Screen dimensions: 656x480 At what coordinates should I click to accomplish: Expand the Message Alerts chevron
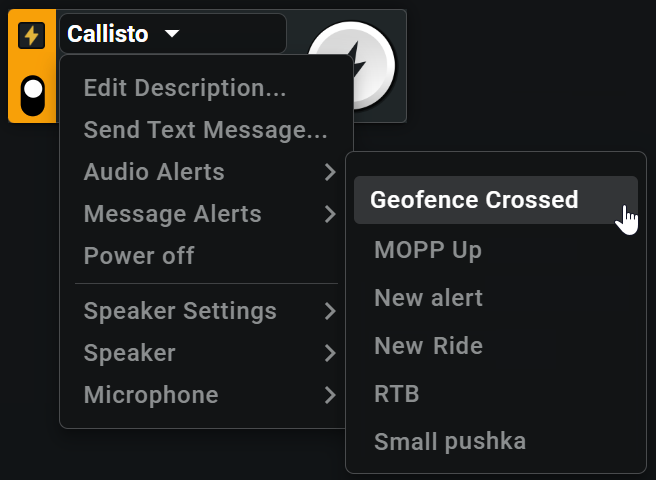[x=330, y=214]
